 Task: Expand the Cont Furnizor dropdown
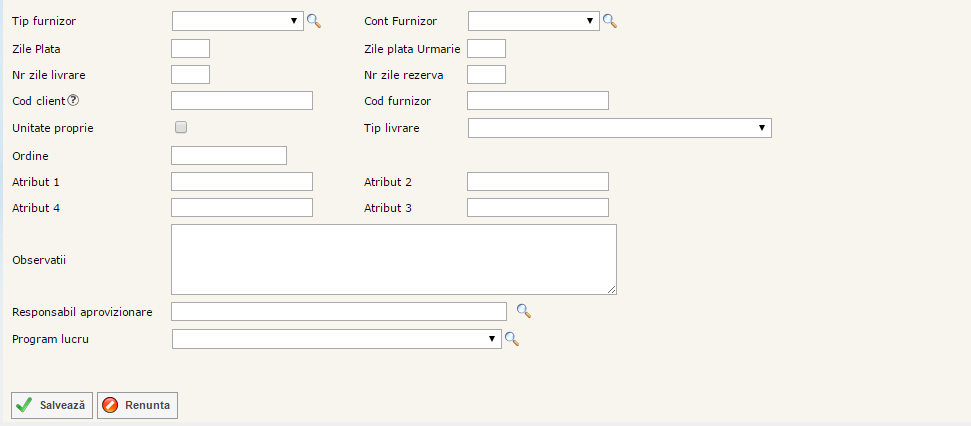tap(533, 21)
